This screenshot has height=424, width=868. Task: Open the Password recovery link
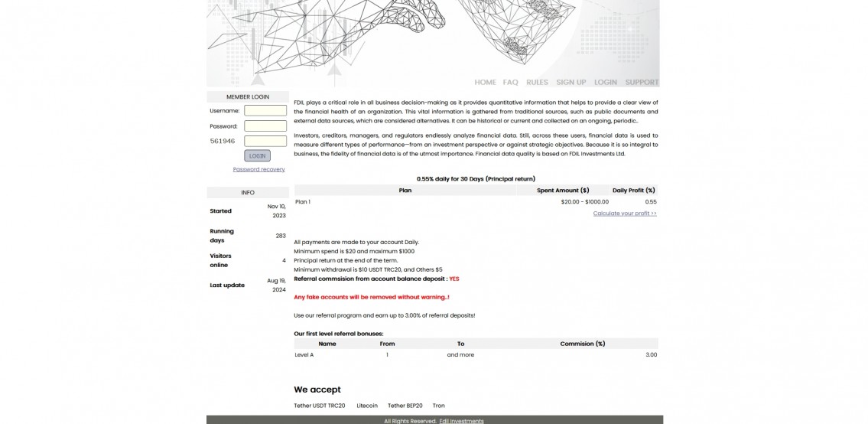coord(258,169)
